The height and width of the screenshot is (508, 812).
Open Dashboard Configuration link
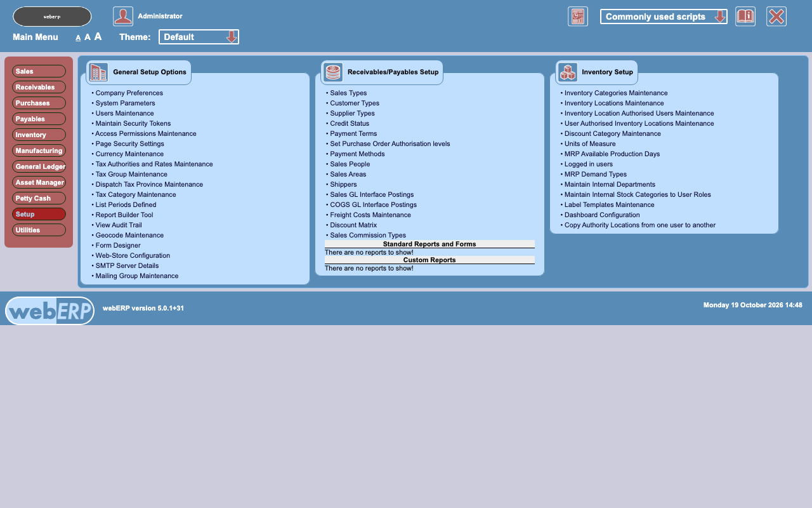tap(602, 215)
